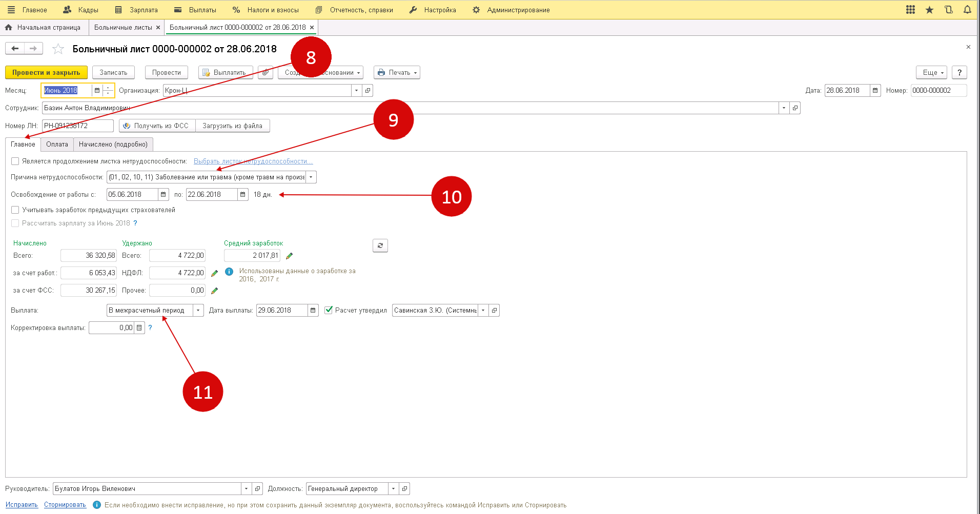Click the Сторнировать link
Viewport: 980px width, 514px height.
[65, 505]
